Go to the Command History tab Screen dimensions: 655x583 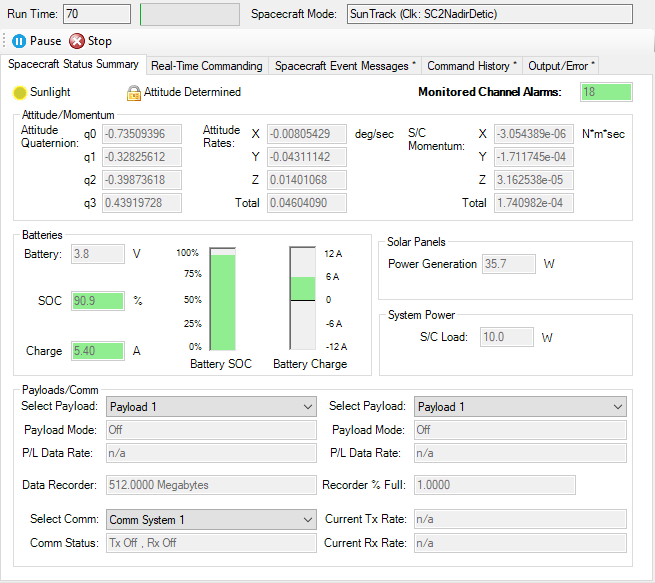472,66
